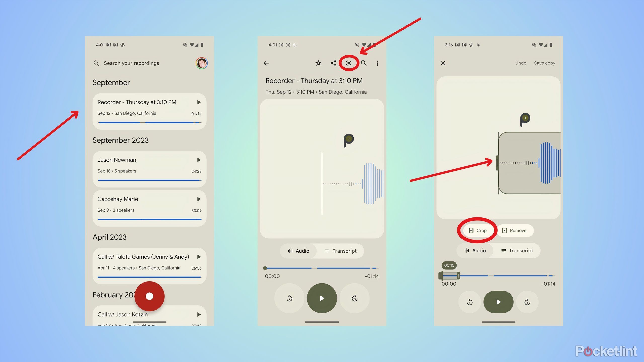Click the rewind button on playback controls
Viewport: 644px width, 362px height.
(290, 298)
